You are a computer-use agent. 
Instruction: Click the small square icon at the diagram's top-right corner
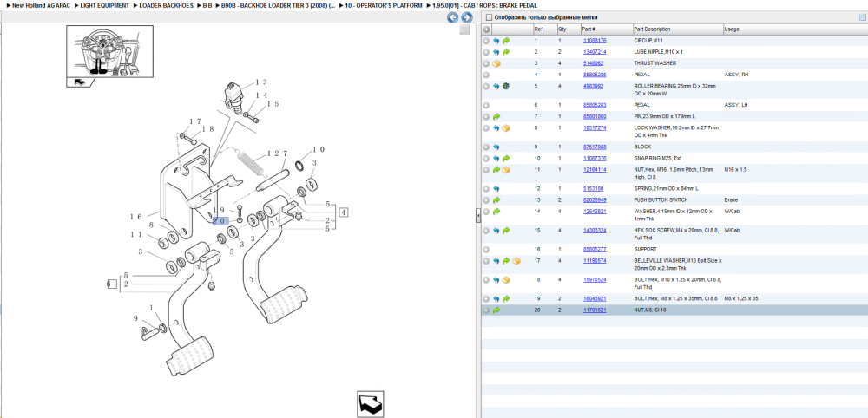coord(465,29)
